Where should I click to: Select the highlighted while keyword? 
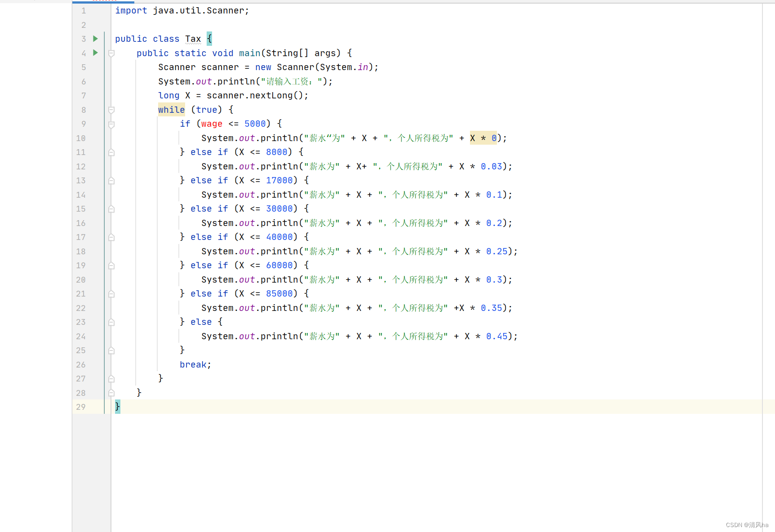point(171,110)
